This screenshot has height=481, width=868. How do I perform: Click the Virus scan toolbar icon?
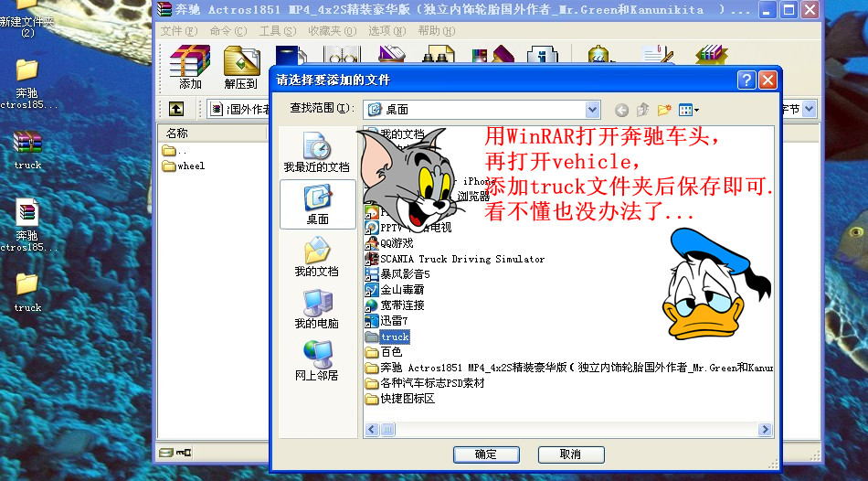tap(598, 54)
